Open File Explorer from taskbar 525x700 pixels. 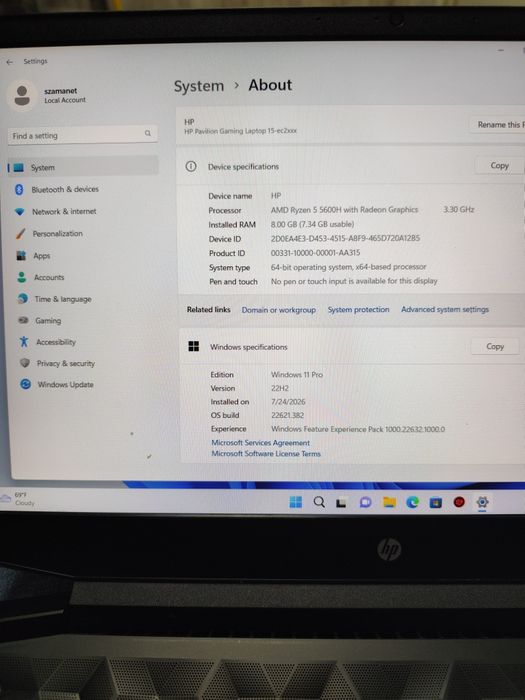[389, 502]
